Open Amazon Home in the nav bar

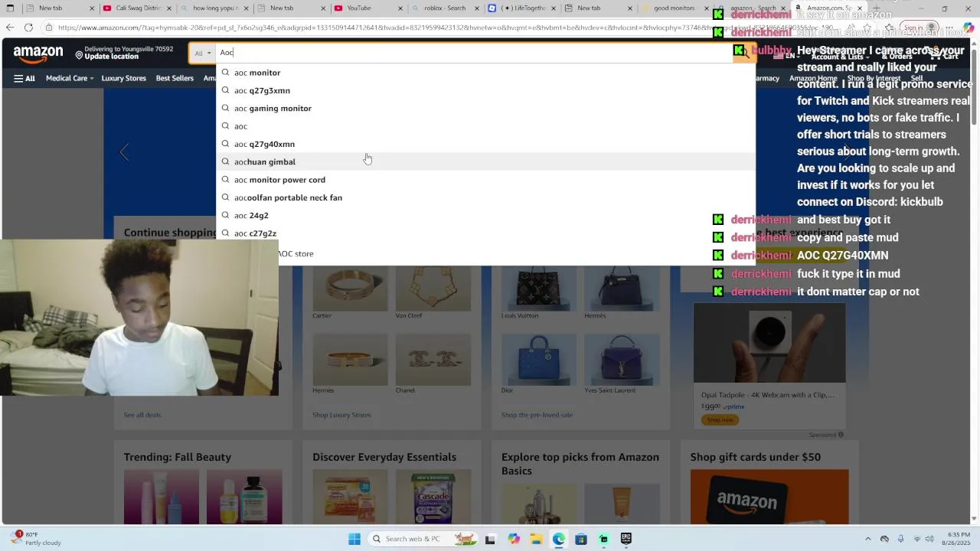pos(812,78)
